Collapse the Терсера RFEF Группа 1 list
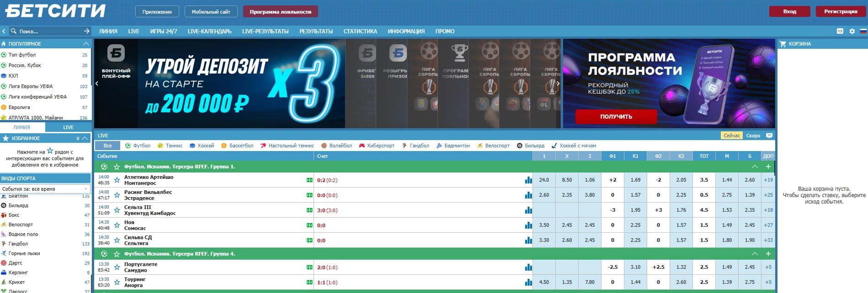 [x=755, y=167]
